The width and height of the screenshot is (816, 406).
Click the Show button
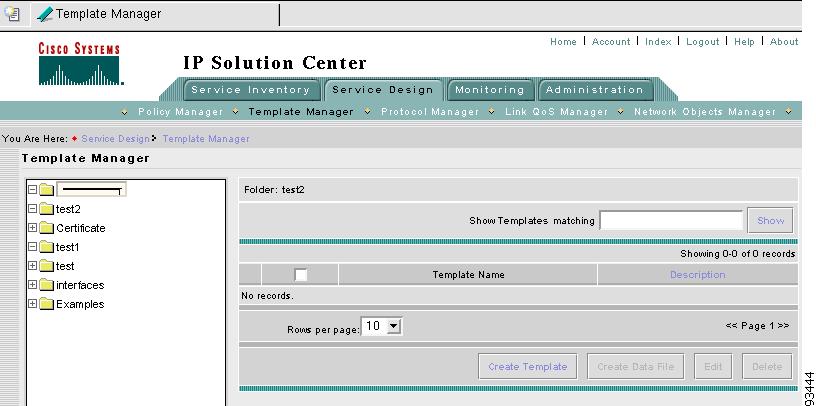click(770, 221)
